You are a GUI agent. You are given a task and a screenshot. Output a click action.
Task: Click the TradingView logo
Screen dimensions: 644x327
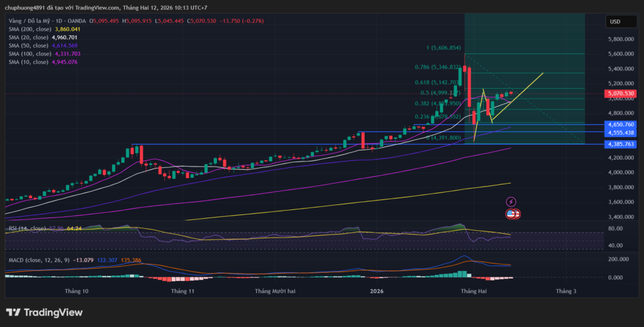point(44,313)
